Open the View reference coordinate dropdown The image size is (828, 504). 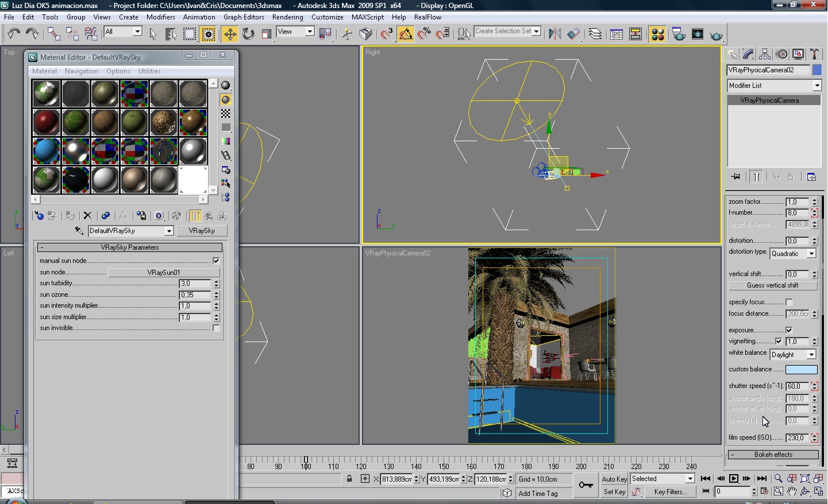[295, 32]
